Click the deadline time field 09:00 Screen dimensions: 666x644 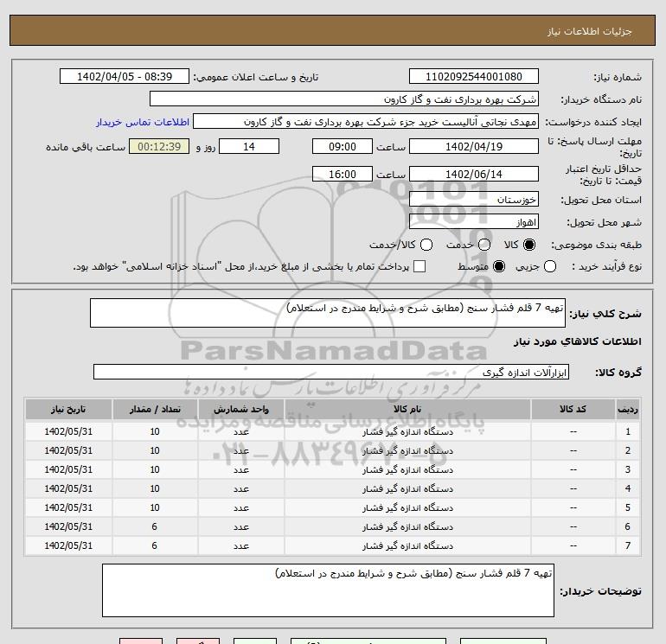343,146
